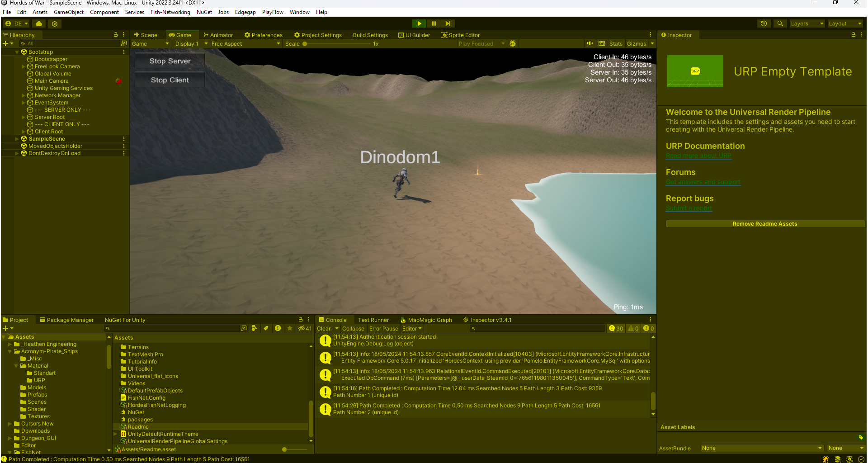This screenshot has width=868, height=463.
Task: Click Remove Readme Assets
Action: pyautogui.click(x=764, y=223)
